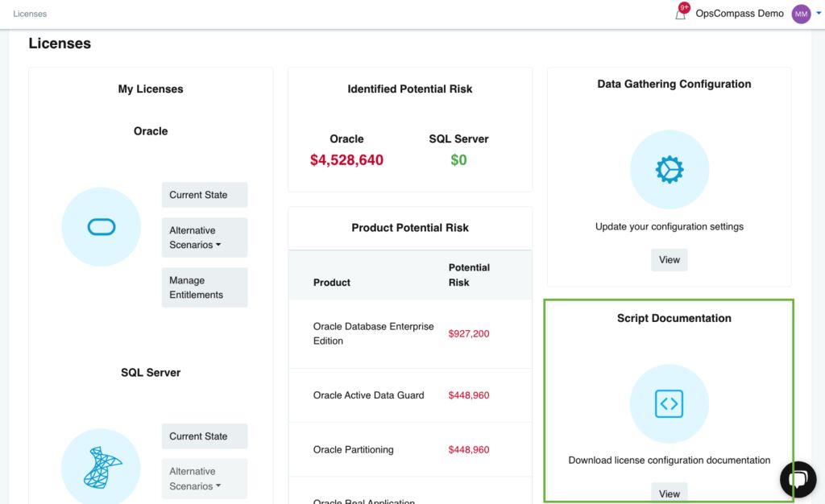Click the MM user avatar
The image size is (825, 504).
801,14
